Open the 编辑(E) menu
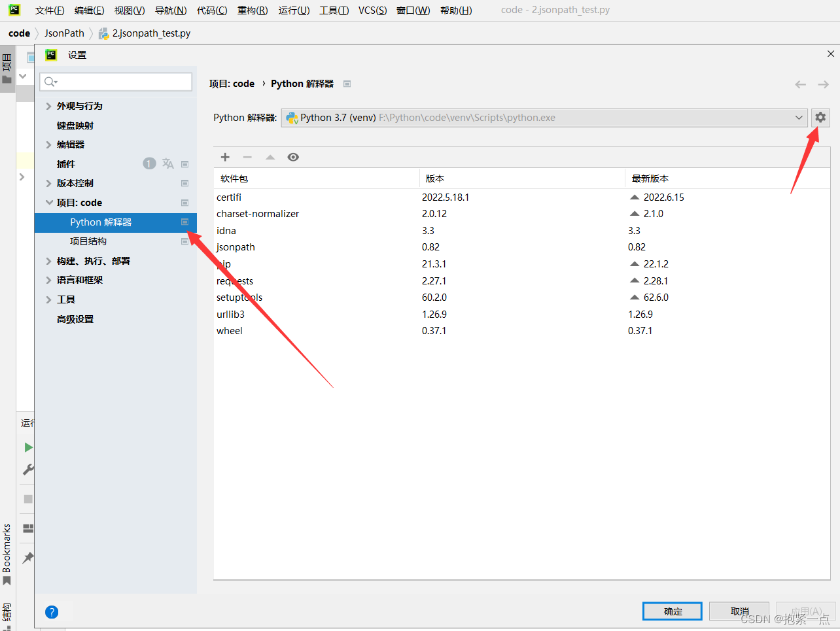Viewport: 840px width, 631px height. pos(89,10)
